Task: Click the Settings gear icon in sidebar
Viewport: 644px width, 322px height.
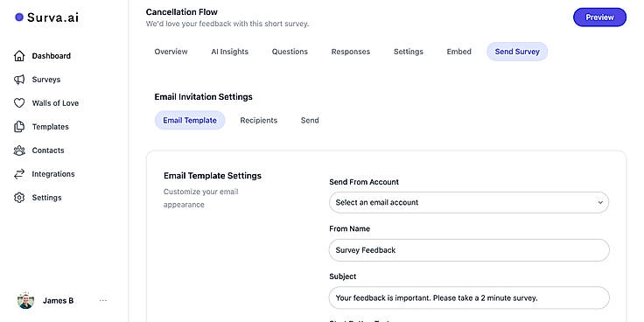Action: [19, 198]
